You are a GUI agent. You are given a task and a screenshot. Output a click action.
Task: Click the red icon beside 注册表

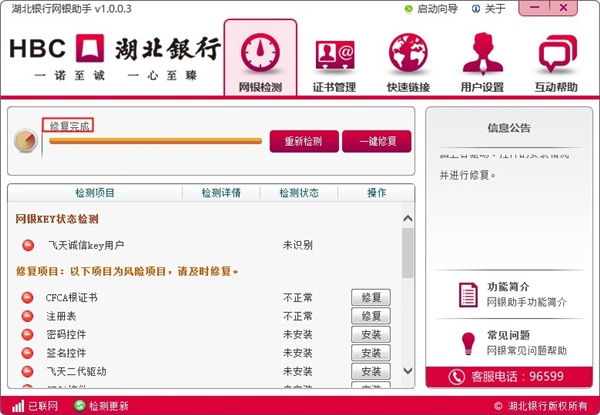pos(28,316)
